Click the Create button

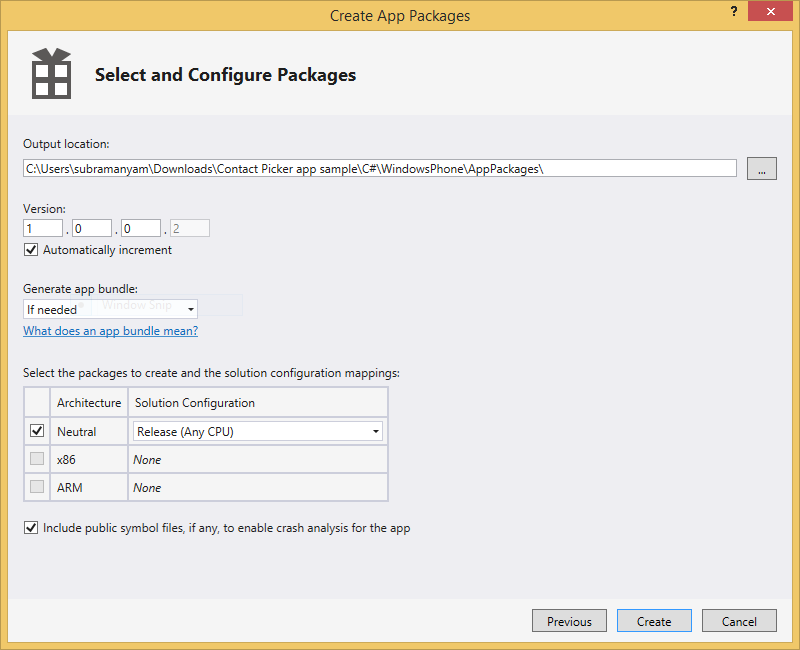pyautogui.click(x=654, y=621)
